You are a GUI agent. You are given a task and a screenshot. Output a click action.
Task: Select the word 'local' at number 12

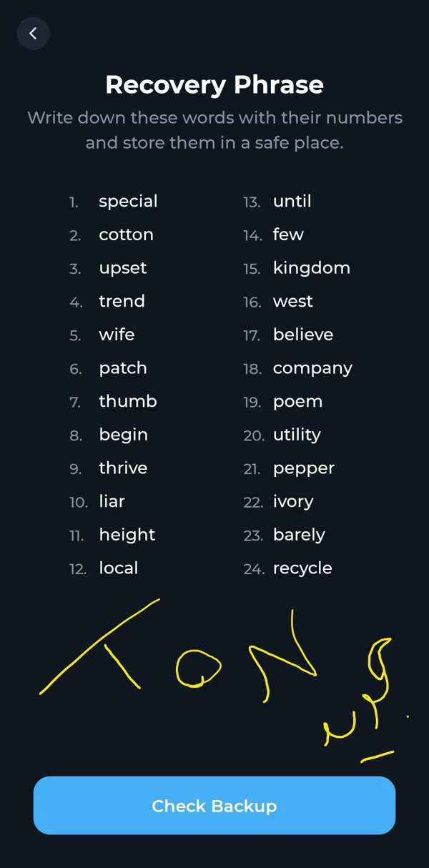pyautogui.click(x=119, y=568)
